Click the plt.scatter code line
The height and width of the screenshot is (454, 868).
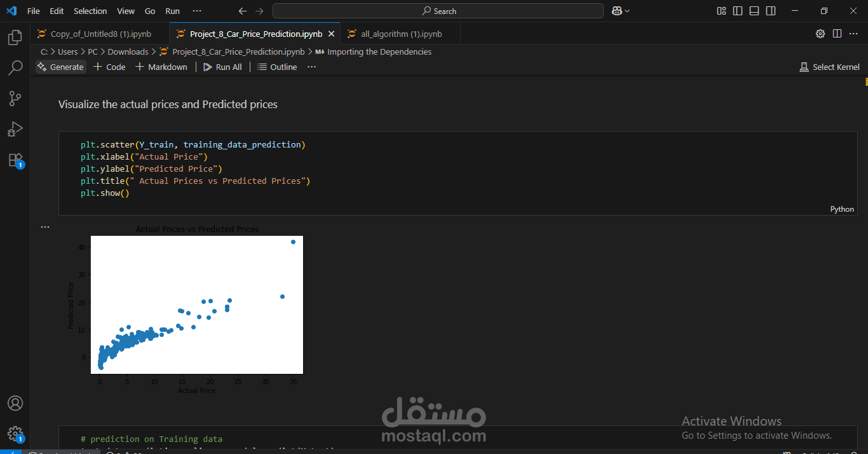(x=193, y=144)
